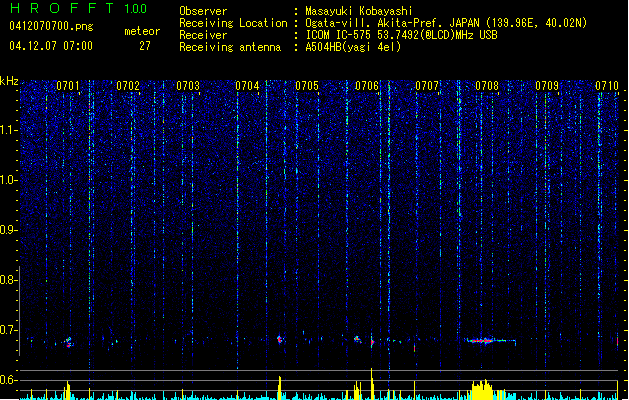
Task: Click the Receiving Location label
Action: click(233, 23)
